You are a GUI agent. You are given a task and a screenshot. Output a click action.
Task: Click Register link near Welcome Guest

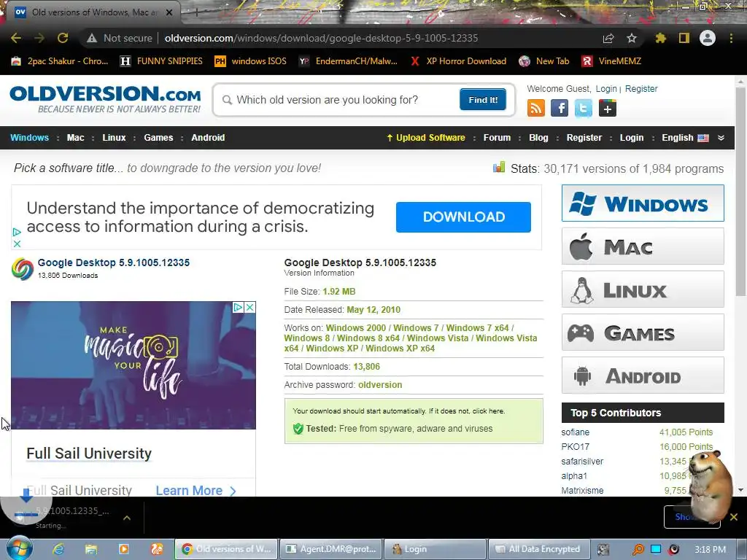point(641,88)
